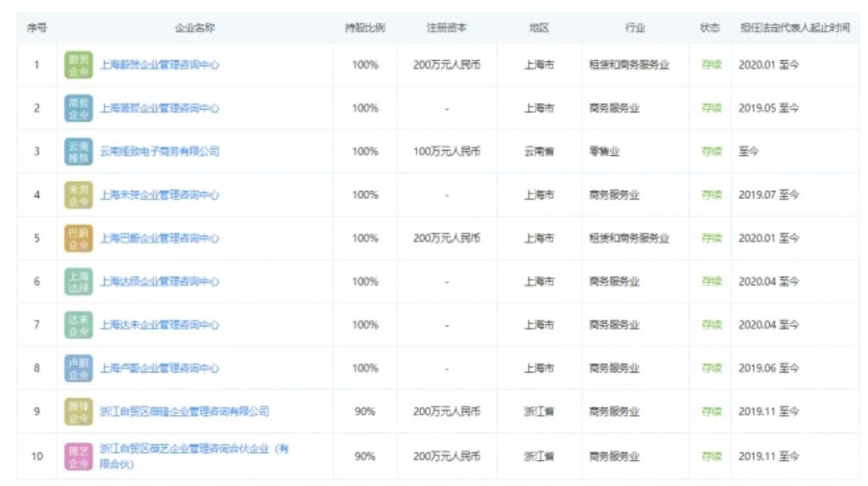The image size is (868, 486).
Task: Click the 200万元人民币 capital cell in row 5
Action: 446,238
